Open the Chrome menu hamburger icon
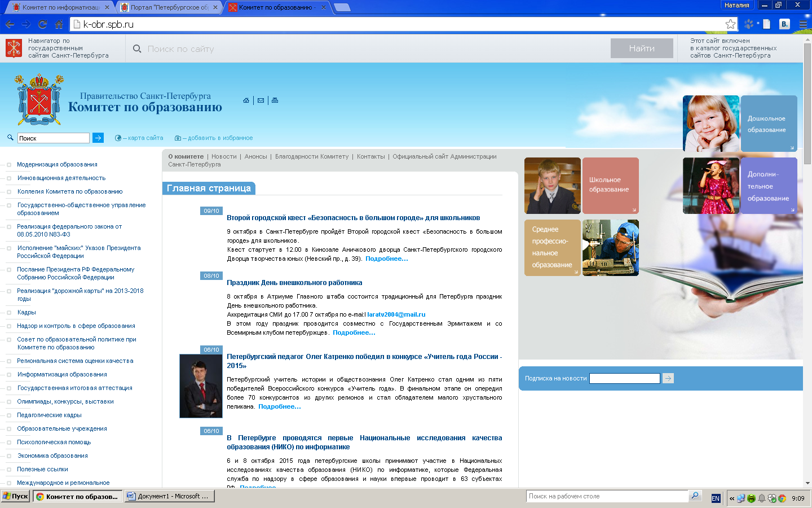The height and width of the screenshot is (508, 812). click(803, 24)
